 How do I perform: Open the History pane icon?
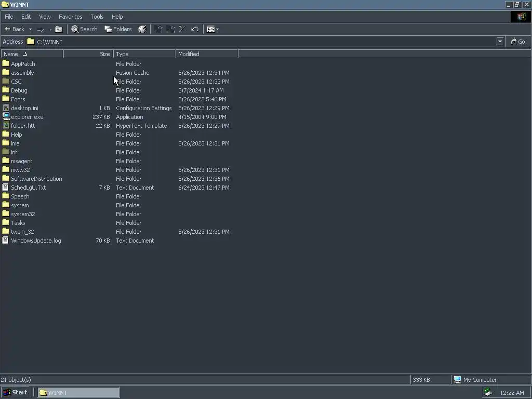pyautogui.click(x=142, y=29)
